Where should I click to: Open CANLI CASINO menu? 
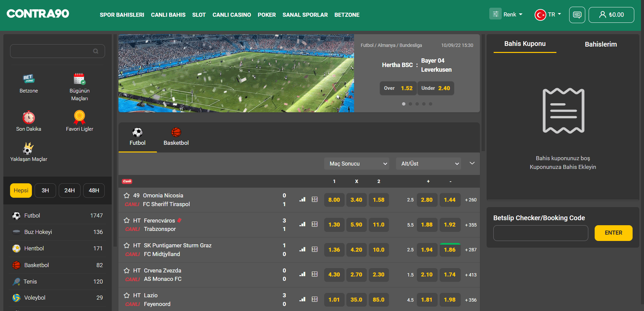[232, 15]
